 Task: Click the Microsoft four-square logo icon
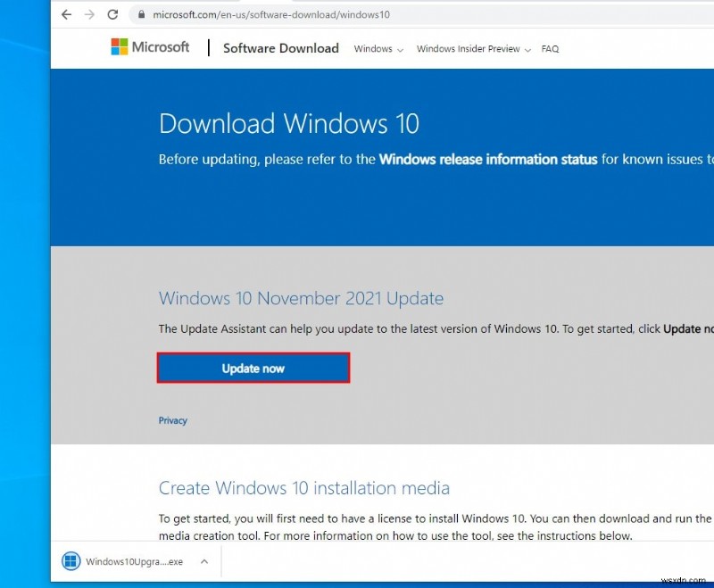click(118, 46)
